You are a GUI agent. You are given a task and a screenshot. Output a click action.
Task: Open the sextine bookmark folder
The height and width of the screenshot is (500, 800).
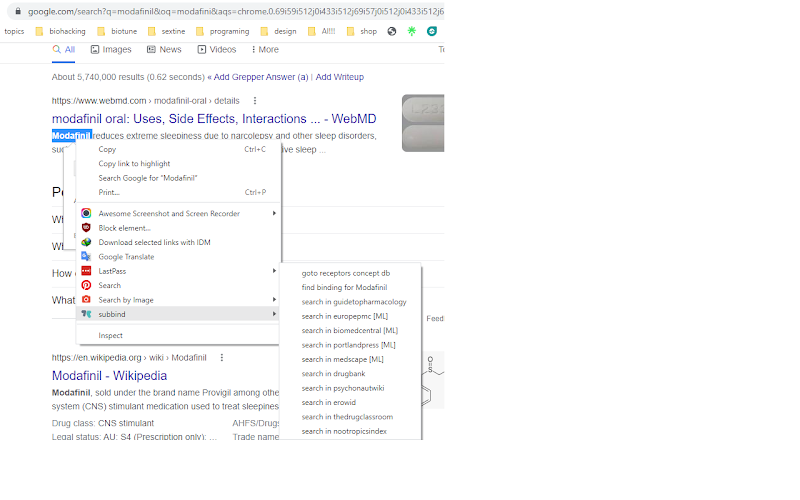tap(166, 31)
